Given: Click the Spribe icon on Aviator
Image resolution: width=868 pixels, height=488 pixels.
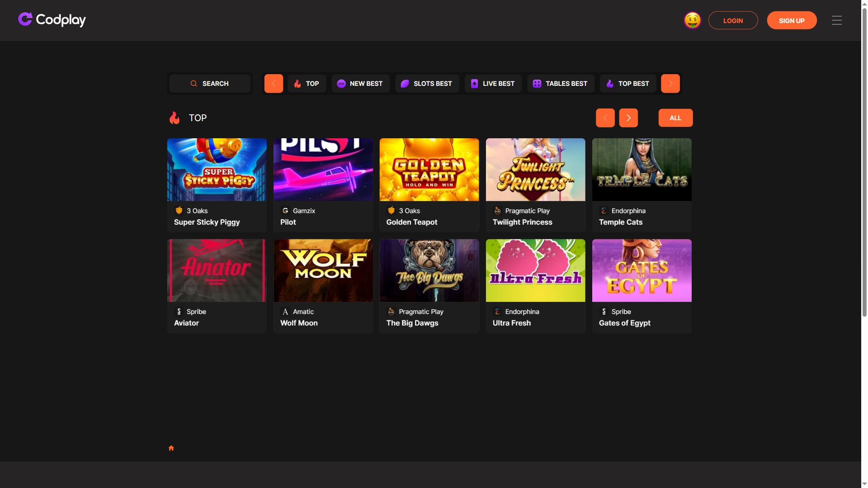Looking at the screenshot, I should [179, 311].
